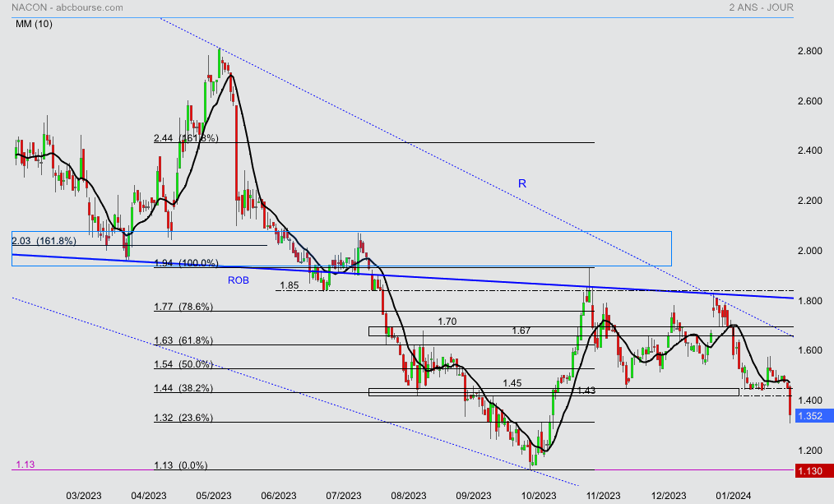Click the 09/2023 date axis label
834x504 pixels.
474,496
